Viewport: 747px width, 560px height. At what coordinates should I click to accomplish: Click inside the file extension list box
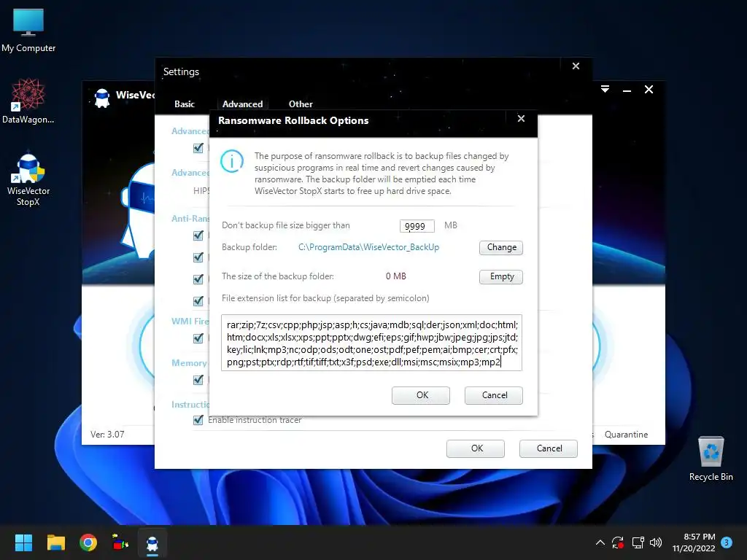click(x=371, y=343)
